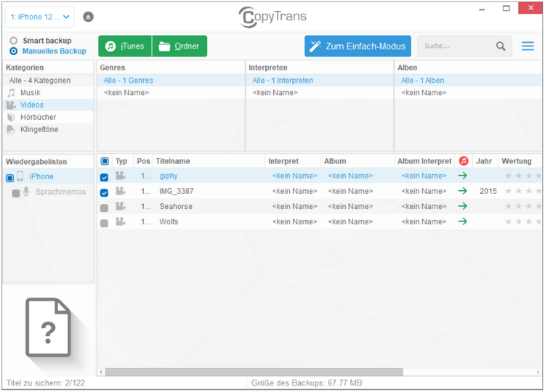Viewport: 545px width, 392px height.
Task: Select <kein Name> in Alben list
Action: coord(468,93)
